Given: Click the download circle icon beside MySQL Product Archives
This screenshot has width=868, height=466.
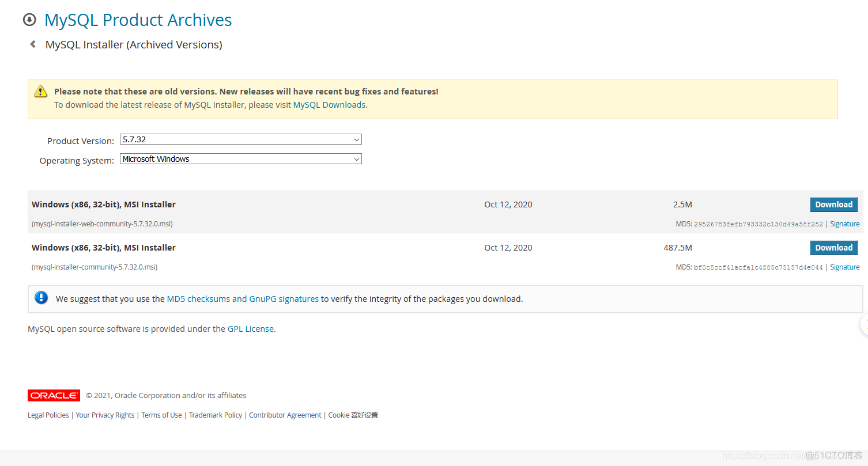Looking at the screenshot, I should click(x=29, y=20).
